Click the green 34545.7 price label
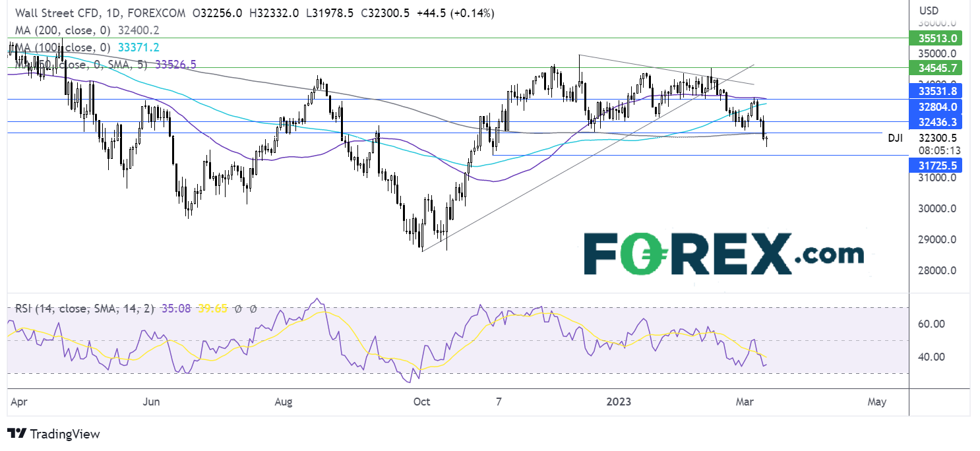Screen dimensions: 980x451 [x=937, y=67]
